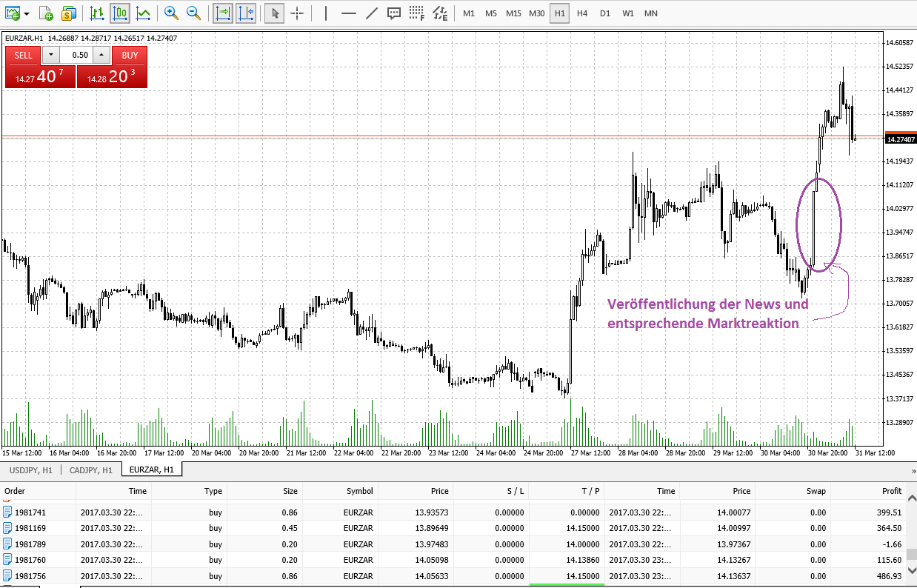Increase the trade volume with up arrow

click(x=101, y=55)
